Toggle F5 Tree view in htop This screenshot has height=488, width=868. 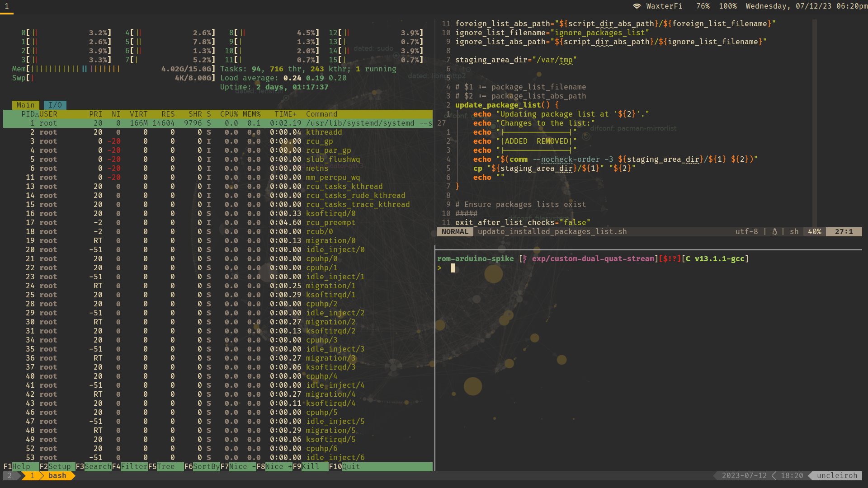click(x=166, y=467)
